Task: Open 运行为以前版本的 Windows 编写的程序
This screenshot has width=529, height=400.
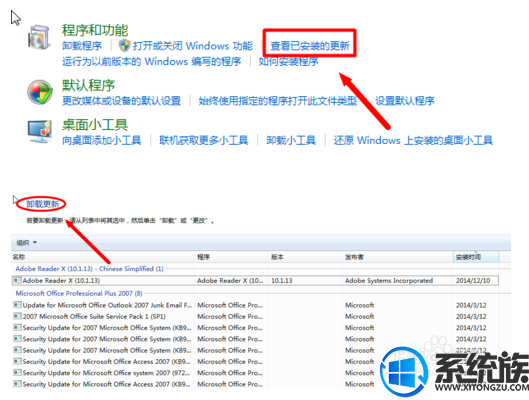Action: pos(151,61)
